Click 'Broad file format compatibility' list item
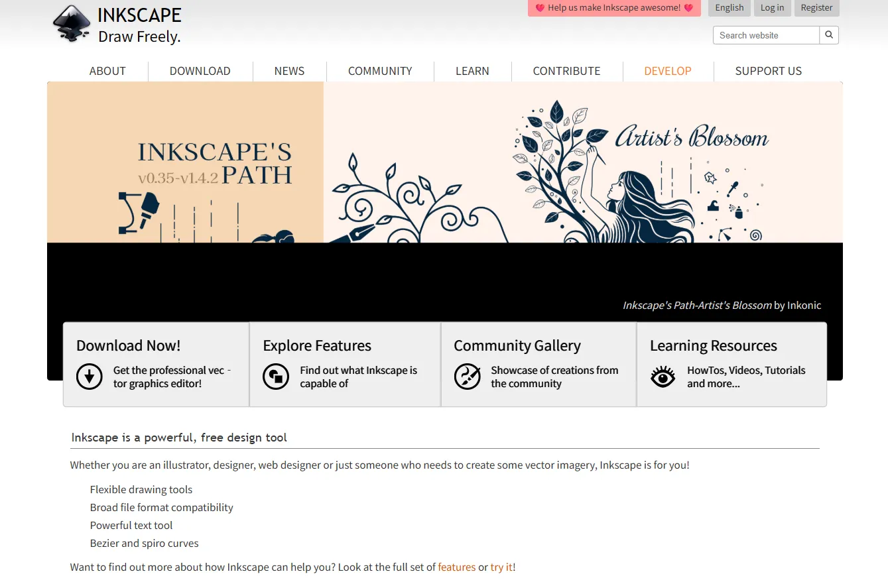 click(x=162, y=508)
